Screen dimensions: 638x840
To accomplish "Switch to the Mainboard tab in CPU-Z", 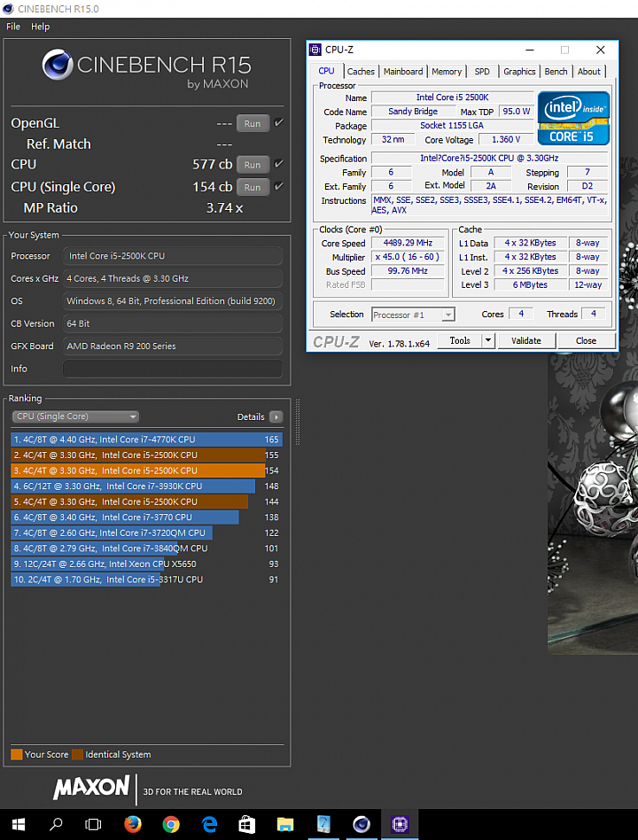I will coord(403,71).
